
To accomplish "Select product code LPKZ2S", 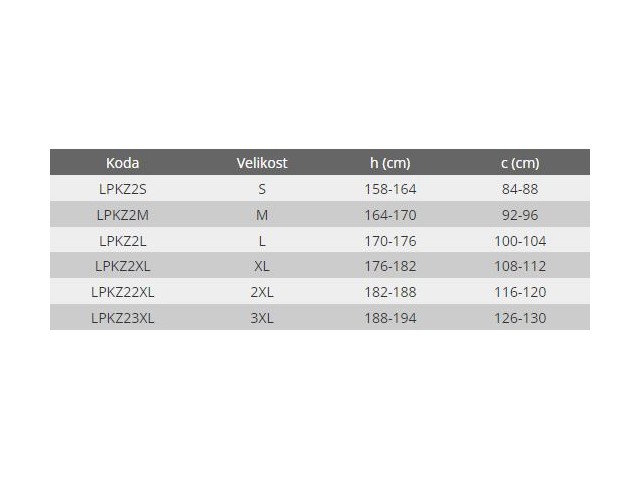I will pos(122,188).
